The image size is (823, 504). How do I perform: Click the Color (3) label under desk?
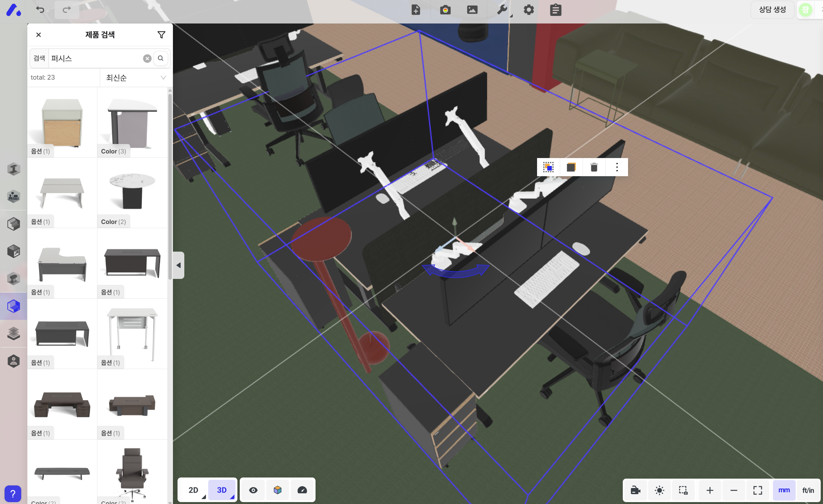113,151
